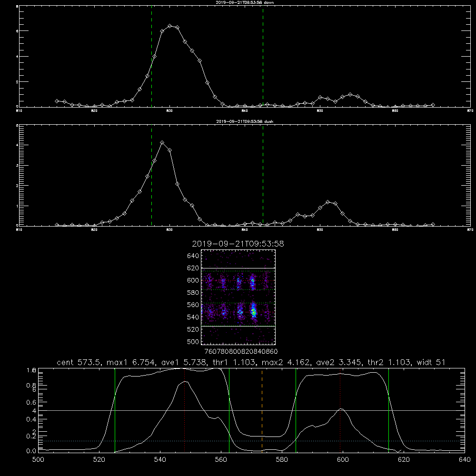
Task: Click the 580 label on heat map y-axis
Action: pyautogui.click(x=193, y=293)
